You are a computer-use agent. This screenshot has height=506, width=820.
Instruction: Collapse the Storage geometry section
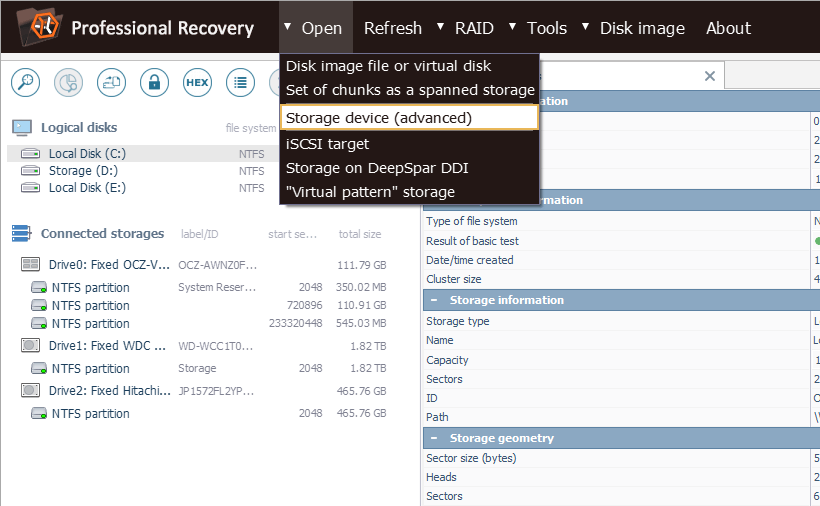(436, 438)
